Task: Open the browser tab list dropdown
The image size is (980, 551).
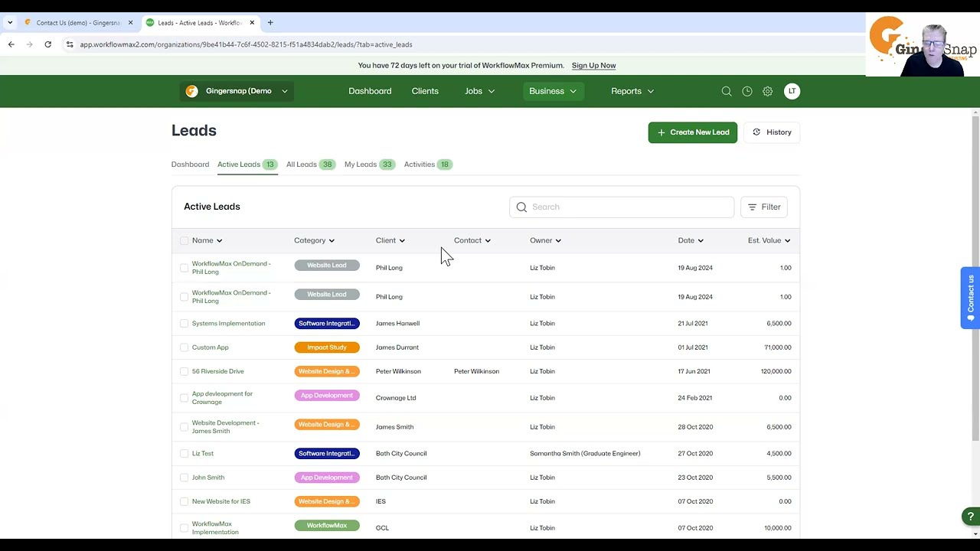Action: click(10, 23)
